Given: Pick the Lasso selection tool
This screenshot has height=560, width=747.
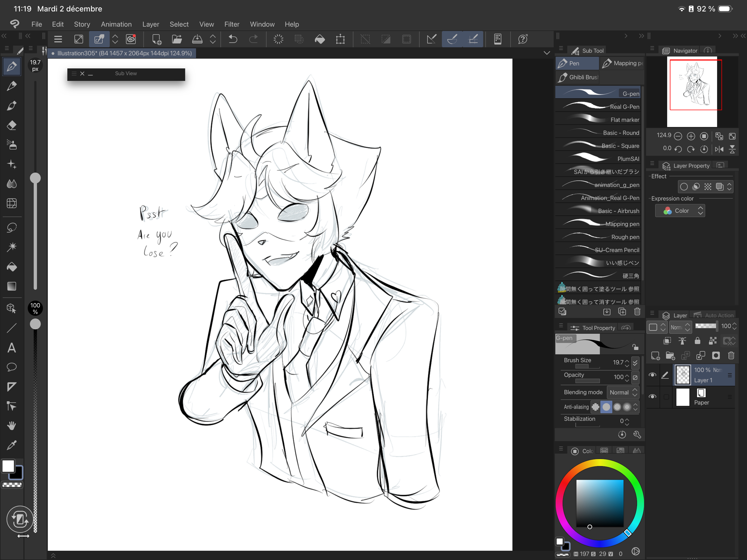Looking at the screenshot, I should (x=12, y=227).
